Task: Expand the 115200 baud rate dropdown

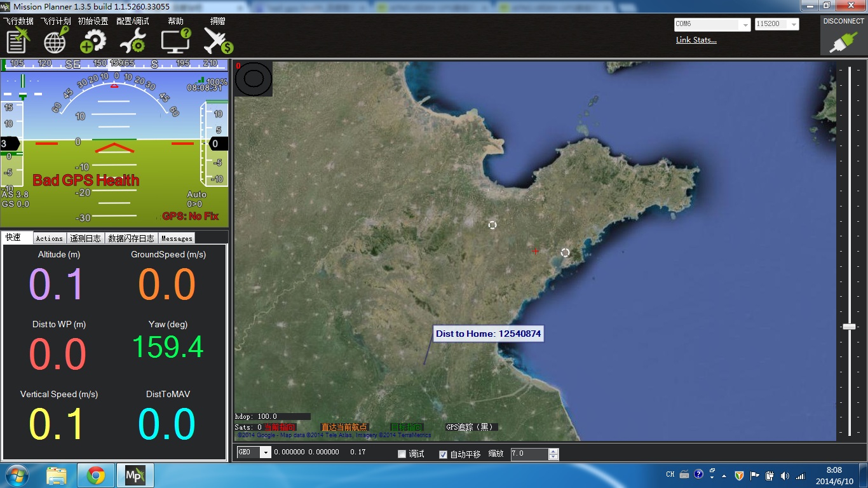Action: pyautogui.click(x=793, y=25)
